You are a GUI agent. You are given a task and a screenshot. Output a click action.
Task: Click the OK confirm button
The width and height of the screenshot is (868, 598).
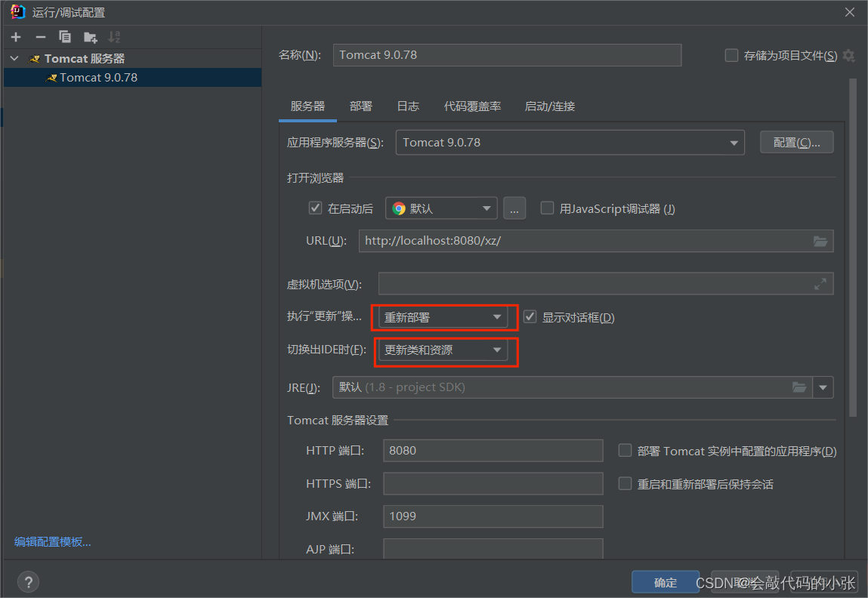[x=666, y=582]
